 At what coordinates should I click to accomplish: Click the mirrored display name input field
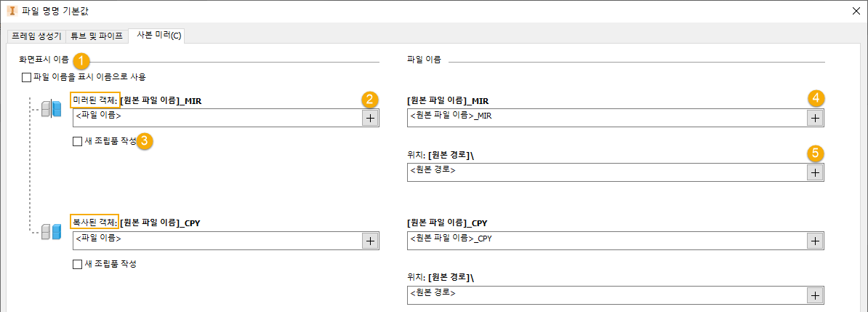pos(217,119)
